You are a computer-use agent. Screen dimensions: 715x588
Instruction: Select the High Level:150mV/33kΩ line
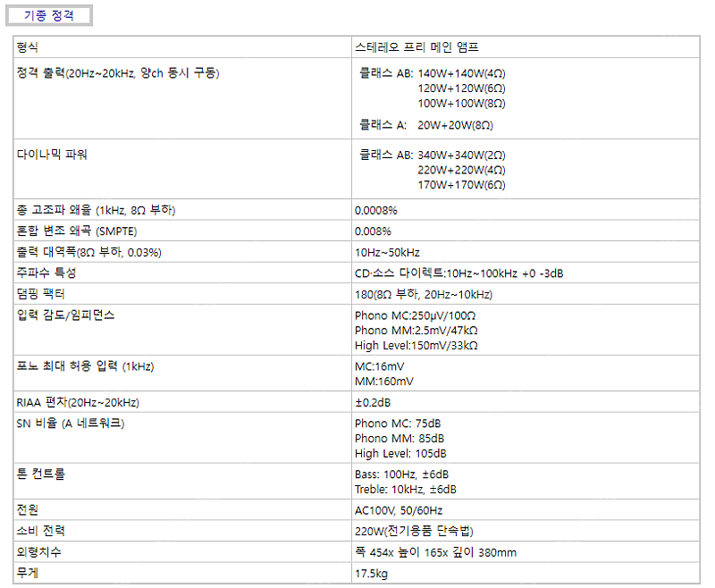pyautogui.click(x=416, y=346)
